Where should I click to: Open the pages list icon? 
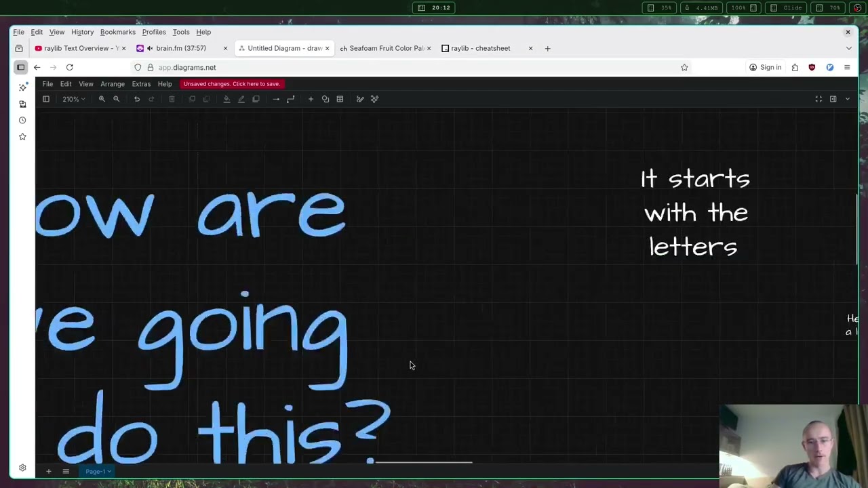pyautogui.click(x=66, y=471)
